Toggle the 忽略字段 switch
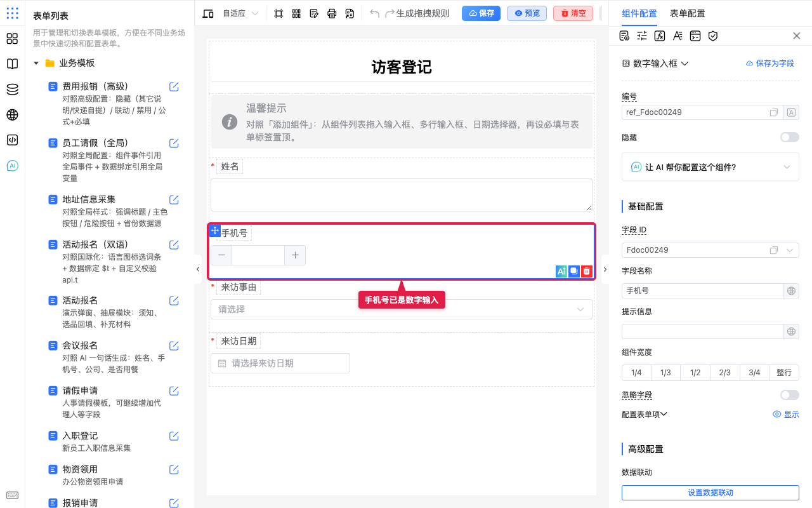812x508 pixels. tap(790, 395)
